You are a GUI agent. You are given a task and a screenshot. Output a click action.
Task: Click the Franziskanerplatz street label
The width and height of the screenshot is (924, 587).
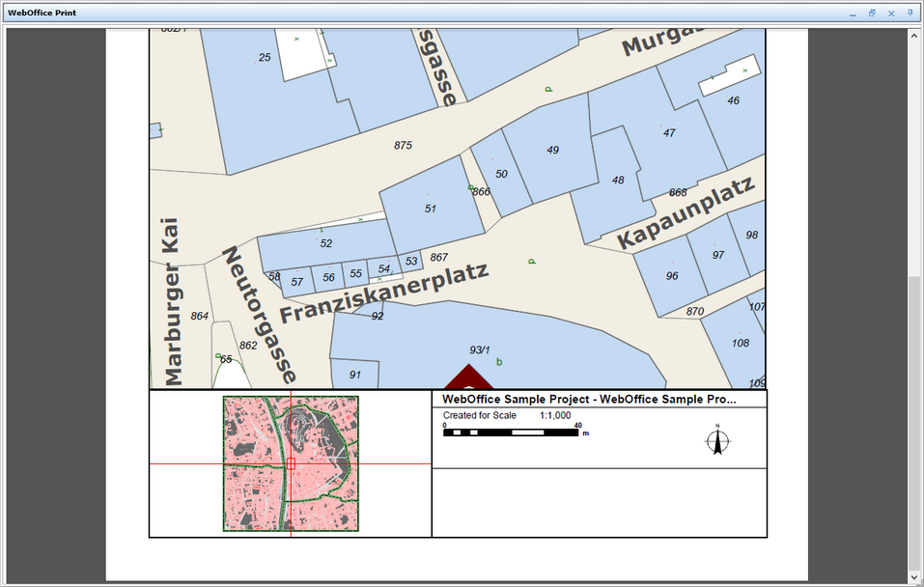tap(384, 293)
